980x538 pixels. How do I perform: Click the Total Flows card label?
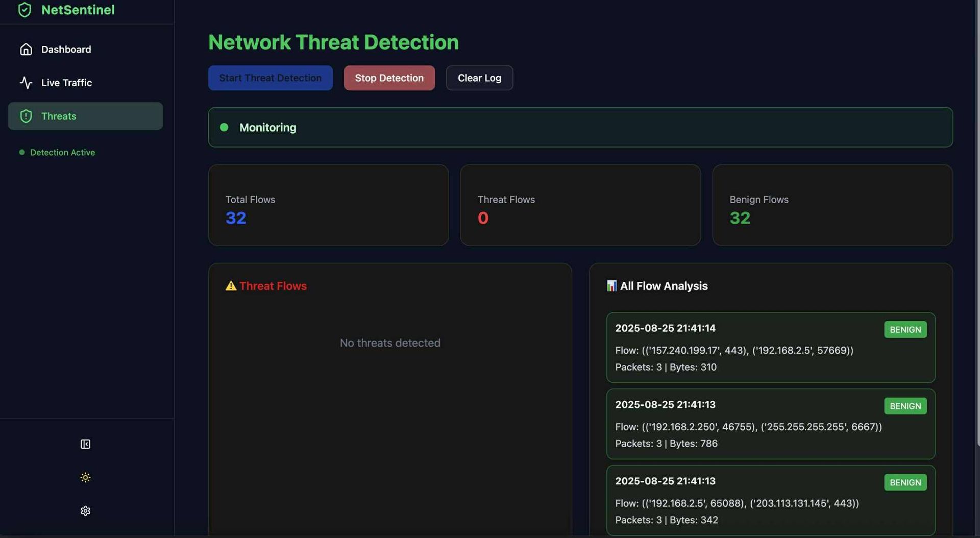[250, 200]
